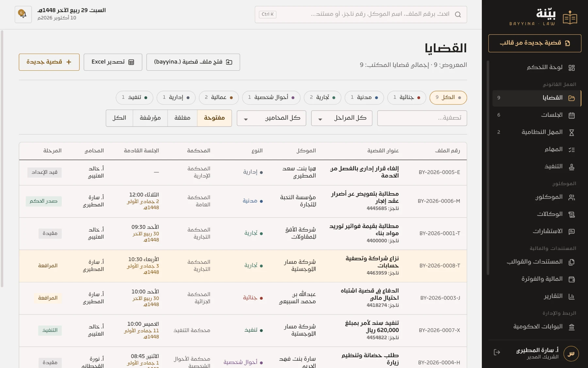This screenshot has width=588, height=368.
Task: Click the Bayyina Law book logo
Action: [570, 18]
